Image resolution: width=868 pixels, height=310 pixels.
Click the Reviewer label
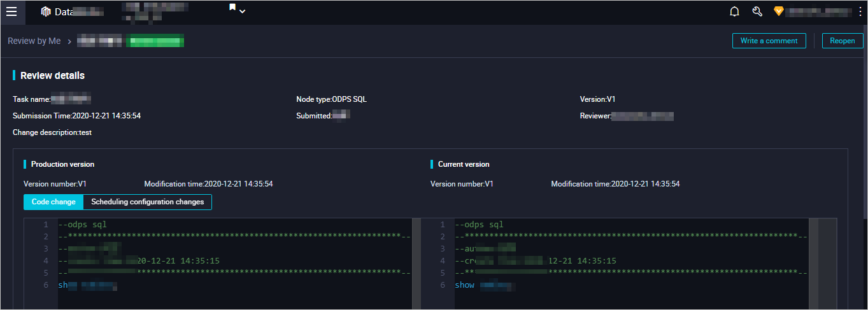pos(595,116)
